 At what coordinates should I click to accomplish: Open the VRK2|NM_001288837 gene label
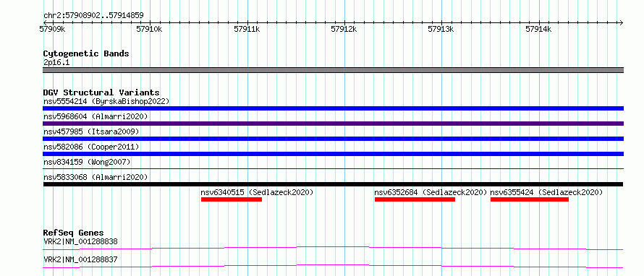(x=80, y=259)
